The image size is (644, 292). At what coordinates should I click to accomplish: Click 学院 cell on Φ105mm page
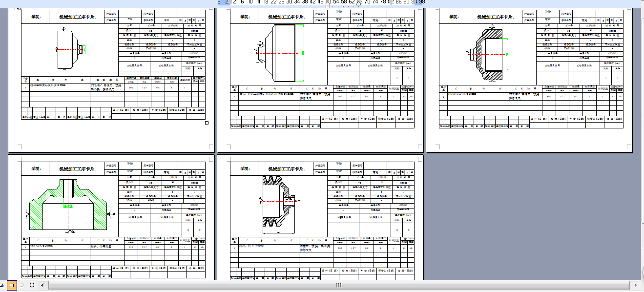click(x=454, y=17)
